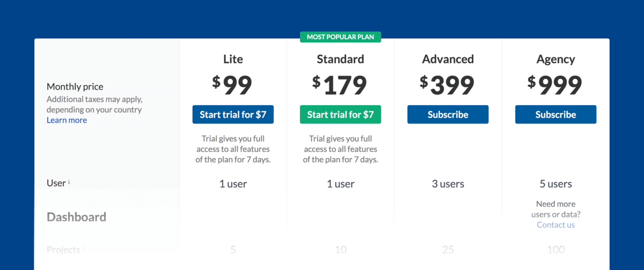Click the $99 Lite price
Viewport: 644px width, 270px height.
[232, 85]
